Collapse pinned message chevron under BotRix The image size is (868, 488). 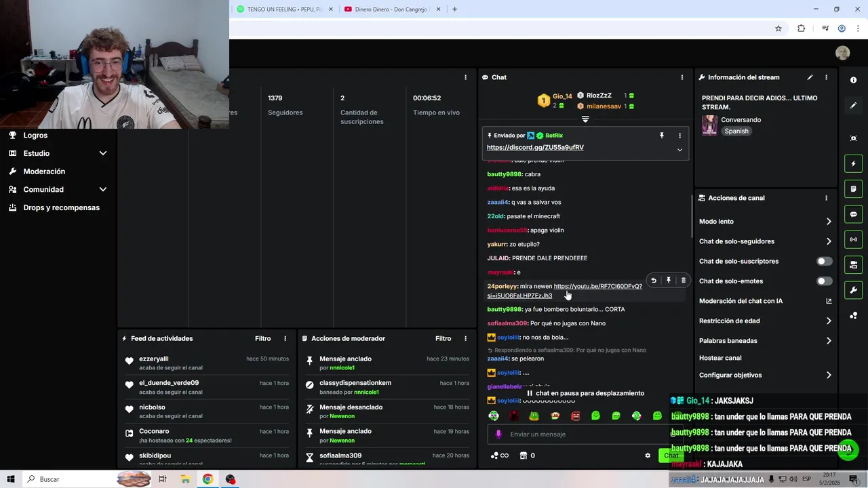pyautogui.click(x=679, y=150)
